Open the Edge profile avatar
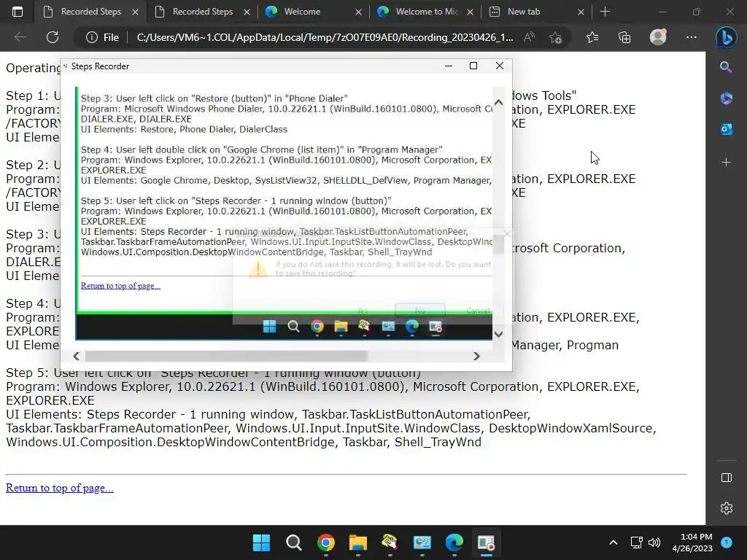The height and width of the screenshot is (560, 747). (658, 36)
